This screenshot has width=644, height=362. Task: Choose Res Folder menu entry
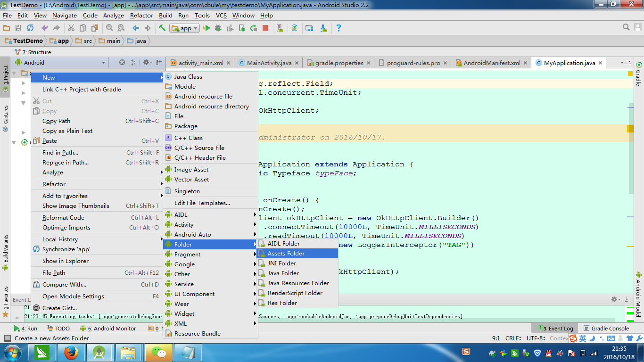[297, 303]
